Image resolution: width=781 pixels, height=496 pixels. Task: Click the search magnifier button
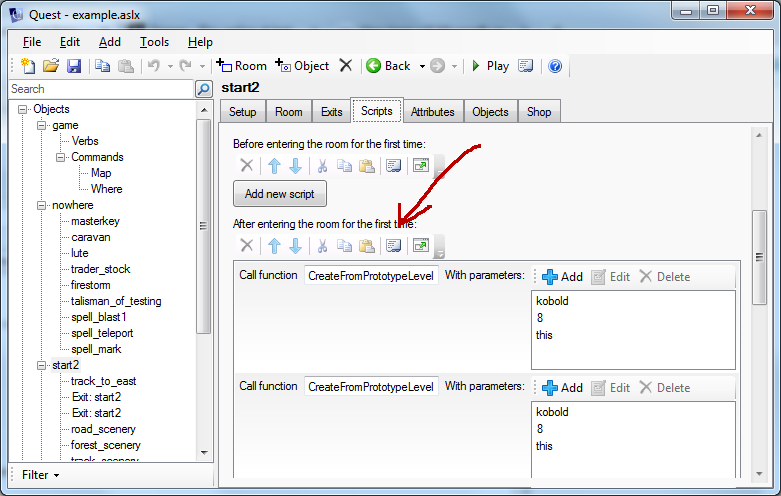(204, 89)
